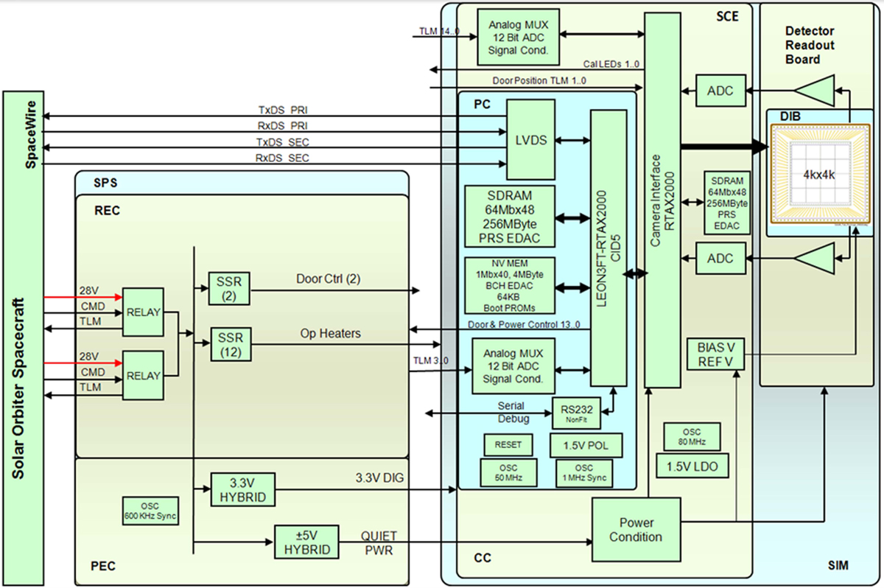Select the Solar Orbiter Spacecraft SpaceWire bar
The width and height of the screenshot is (884, 588).
22,339
